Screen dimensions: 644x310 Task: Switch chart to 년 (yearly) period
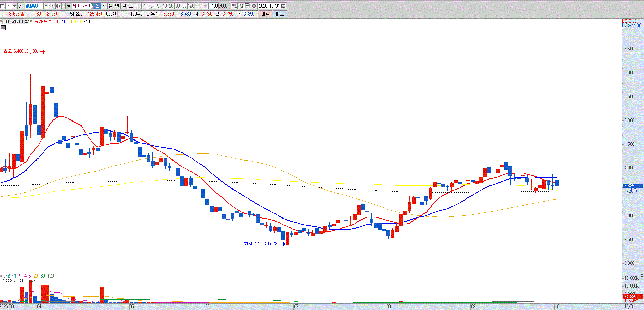(x=117, y=6)
